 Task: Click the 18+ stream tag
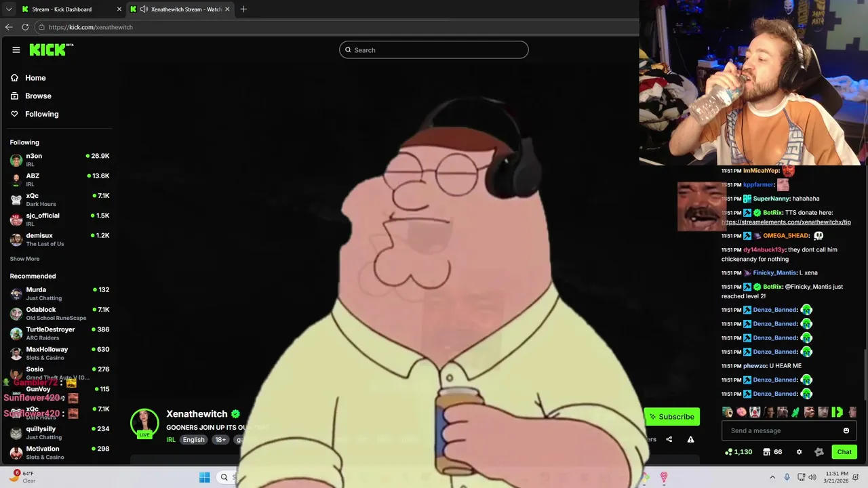(220, 440)
